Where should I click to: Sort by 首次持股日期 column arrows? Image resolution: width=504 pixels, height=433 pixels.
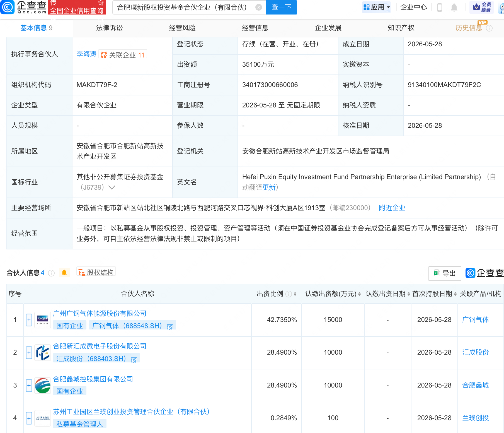[x=455, y=294]
